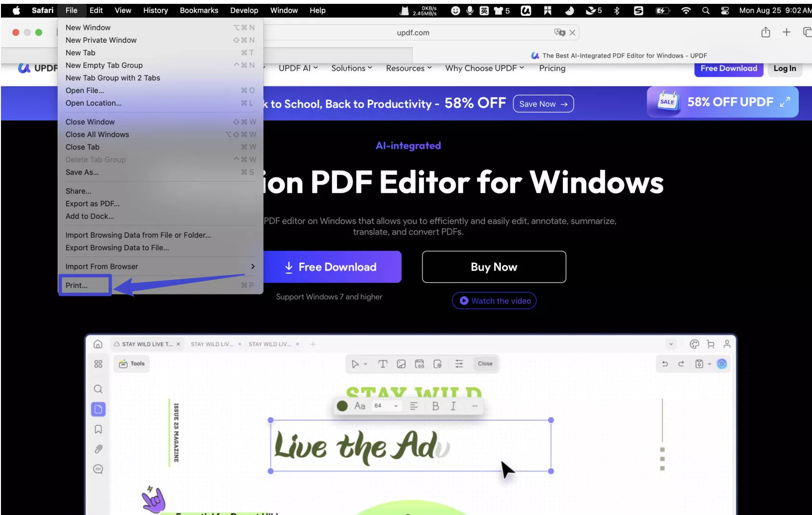Screen dimensions: 812x515
Task: Click the comment bubble icon in sidebar
Action: pos(98,469)
